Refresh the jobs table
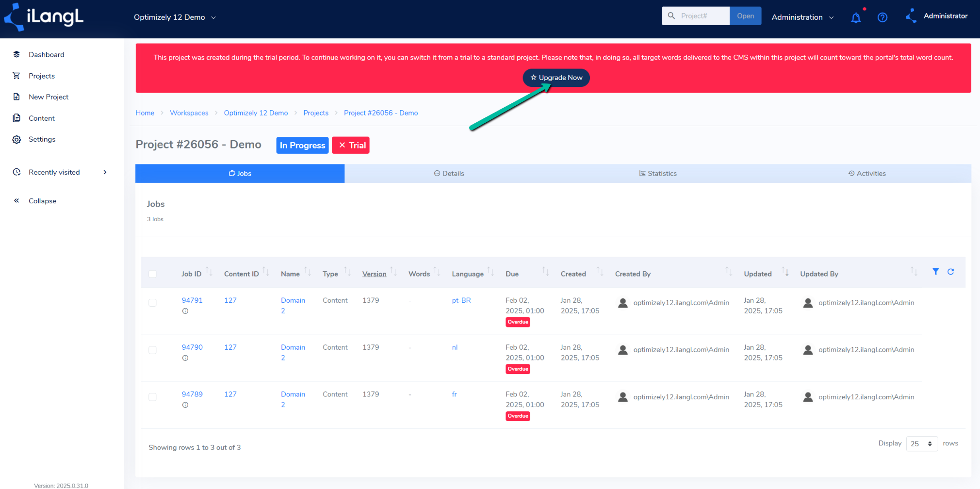Screen dimensions: 980x489 click(x=951, y=272)
